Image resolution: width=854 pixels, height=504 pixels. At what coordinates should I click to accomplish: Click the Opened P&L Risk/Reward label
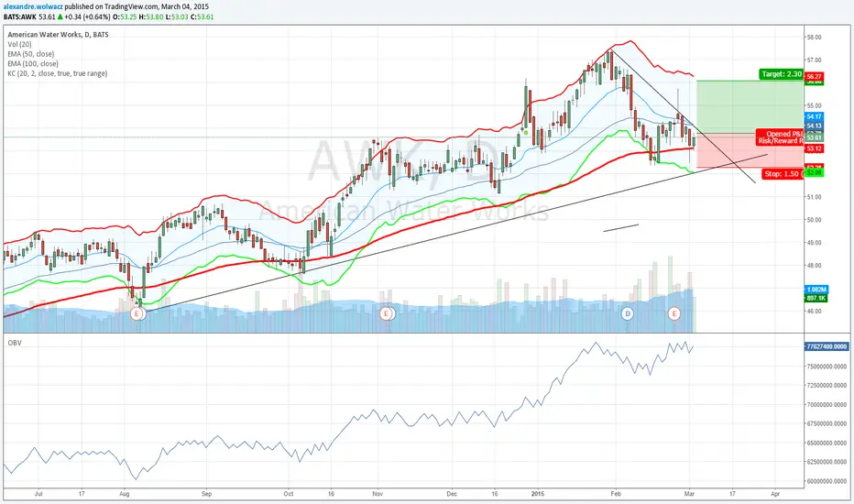tap(780, 137)
